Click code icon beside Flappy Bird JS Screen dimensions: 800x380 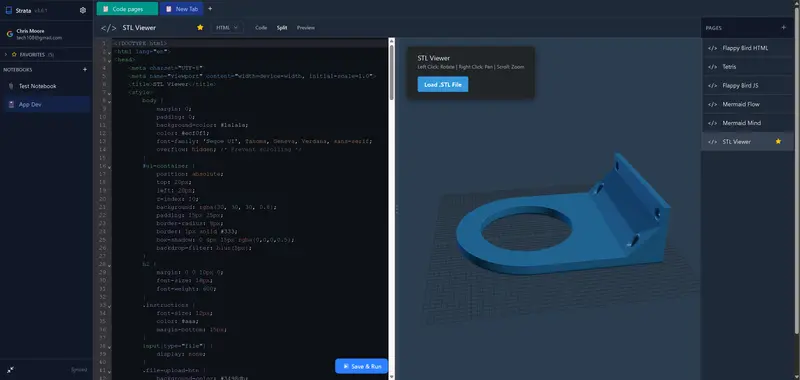[x=712, y=86]
